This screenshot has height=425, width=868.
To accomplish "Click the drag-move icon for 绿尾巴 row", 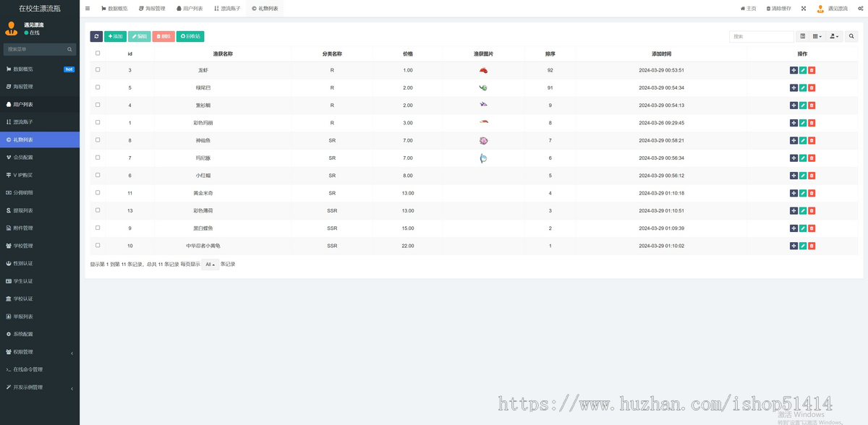I will (x=793, y=87).
